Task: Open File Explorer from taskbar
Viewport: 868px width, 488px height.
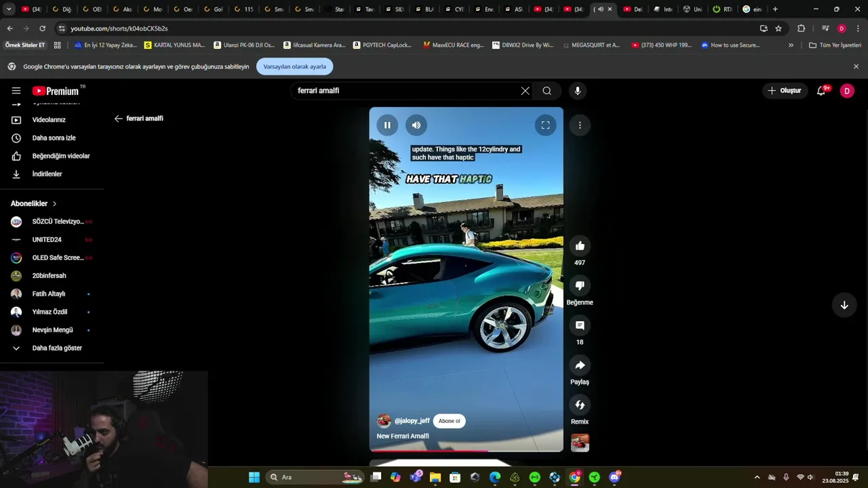Action: (435, 477)
